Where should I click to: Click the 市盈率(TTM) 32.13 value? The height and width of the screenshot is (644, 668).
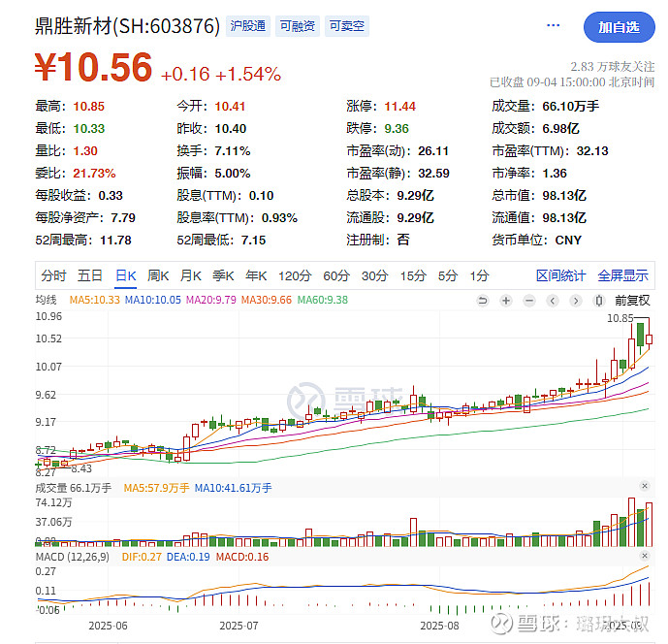point(592,151)
